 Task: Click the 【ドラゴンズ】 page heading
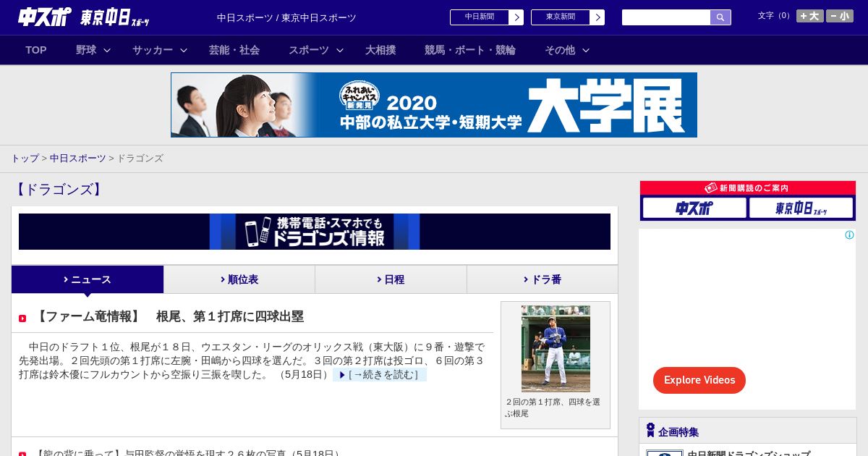(x=59, y=190)
